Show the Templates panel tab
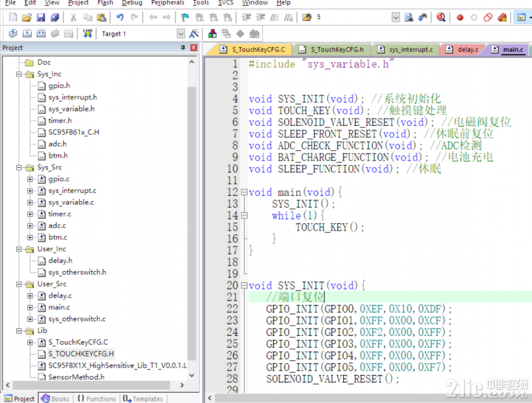Image resolution: width=532 pixels, height=403 pixels. 143,399
